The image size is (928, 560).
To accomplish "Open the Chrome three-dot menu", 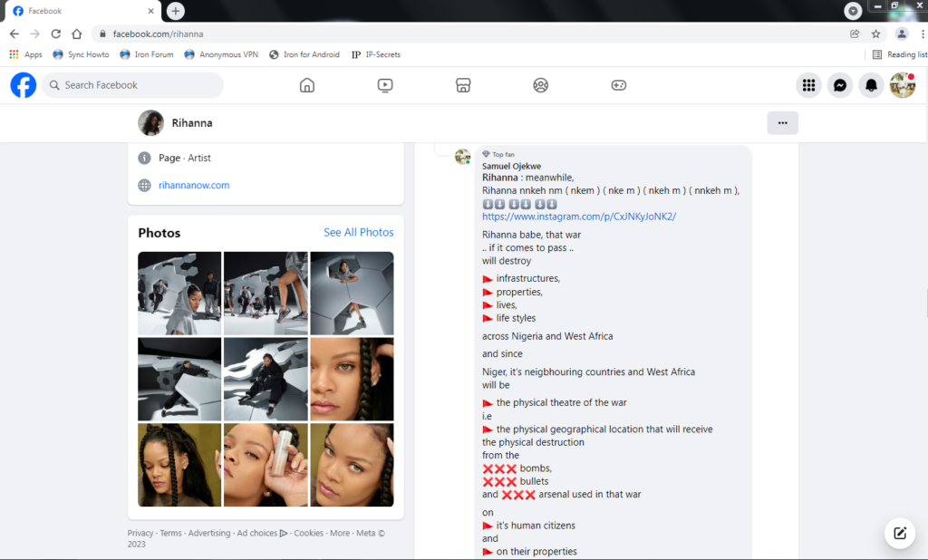I will (922, 34).
